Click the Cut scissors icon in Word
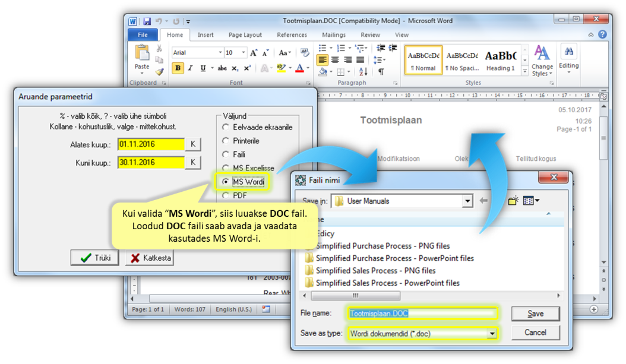626x364 pixels. point(159,49)
